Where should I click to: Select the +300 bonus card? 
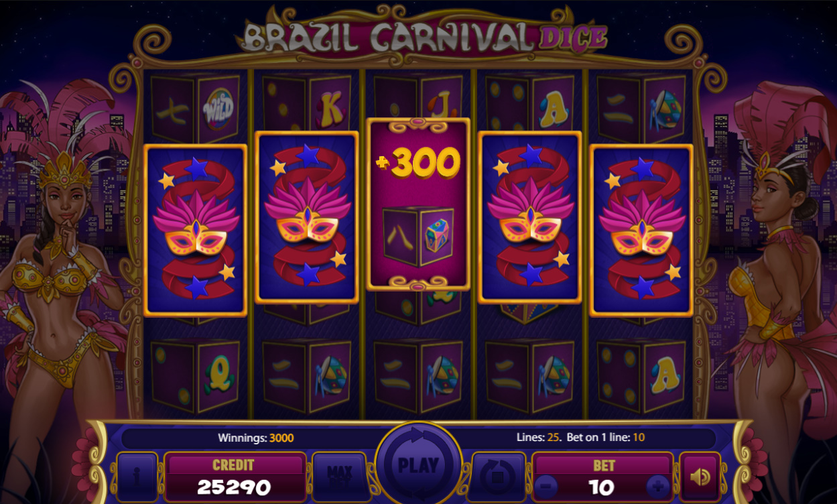[x=418, y=204]
